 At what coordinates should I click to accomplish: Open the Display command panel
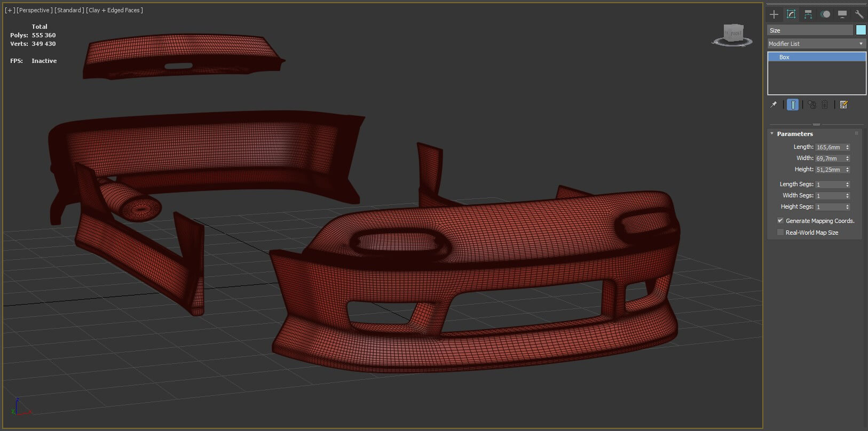(842, 14)
